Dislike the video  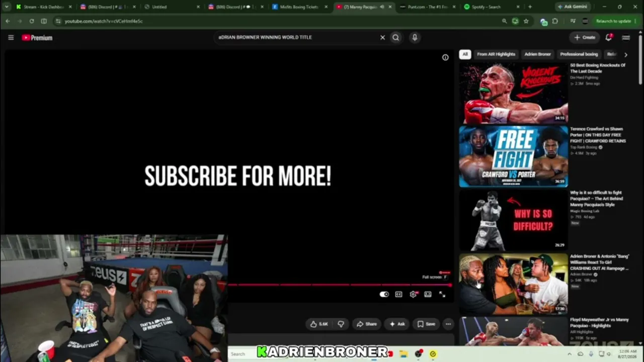(x=341, y=324)
